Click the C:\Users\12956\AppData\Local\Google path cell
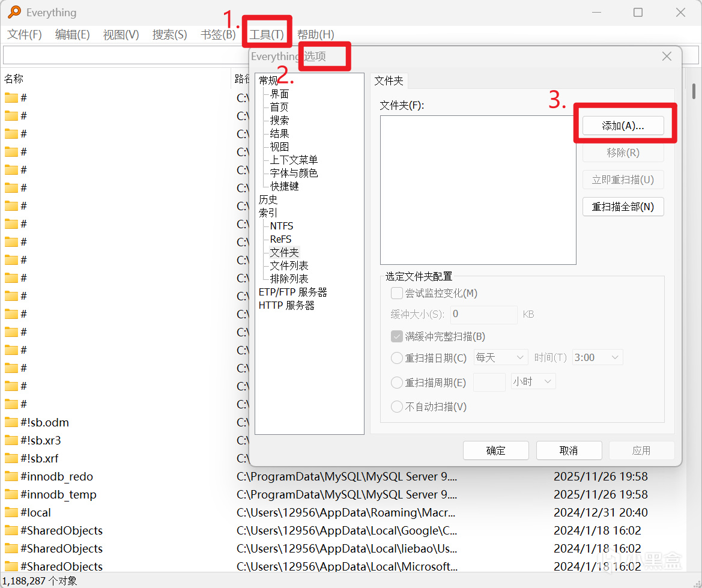The height and width of the screenshot is (588, 702). tap(347, 530)
